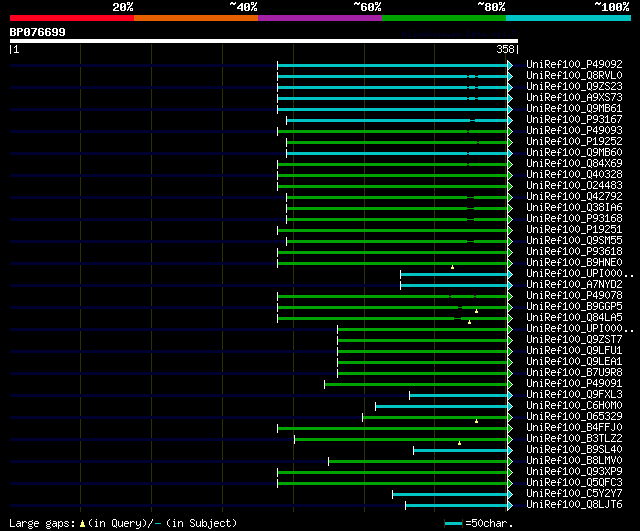The height and width of the screenshot is (531, 640).
Task: Click the yellow gap marker on B9GGP5 row
Action: point(476,311)
